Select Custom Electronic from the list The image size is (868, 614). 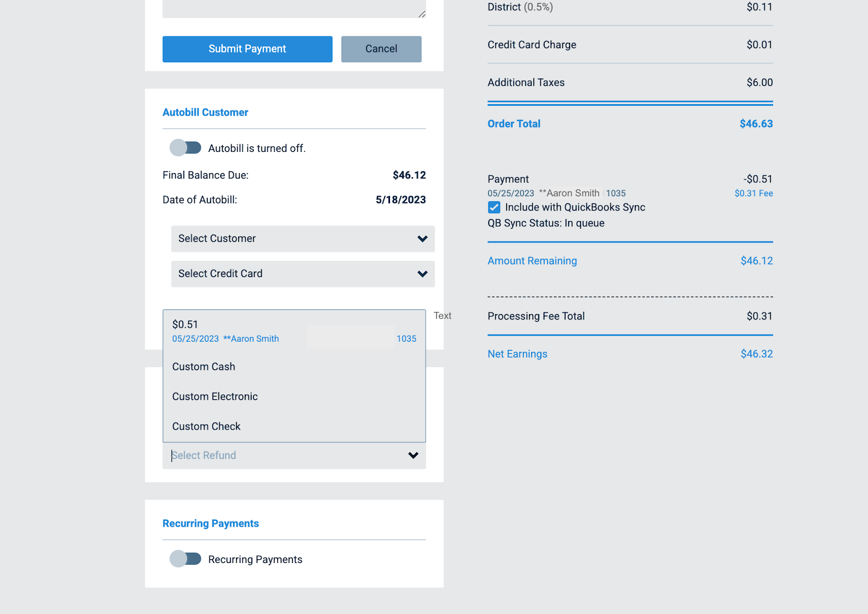(214, 396)
